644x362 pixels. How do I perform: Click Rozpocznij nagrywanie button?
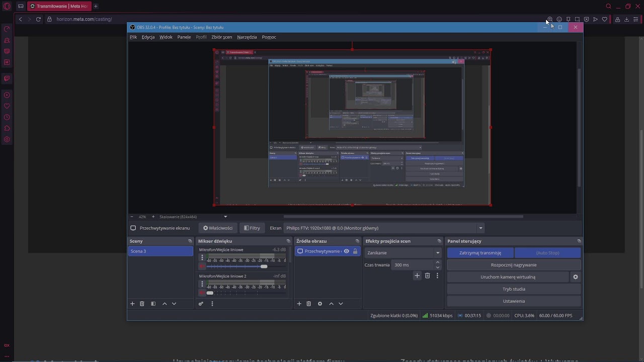click(x=514, y=265)
